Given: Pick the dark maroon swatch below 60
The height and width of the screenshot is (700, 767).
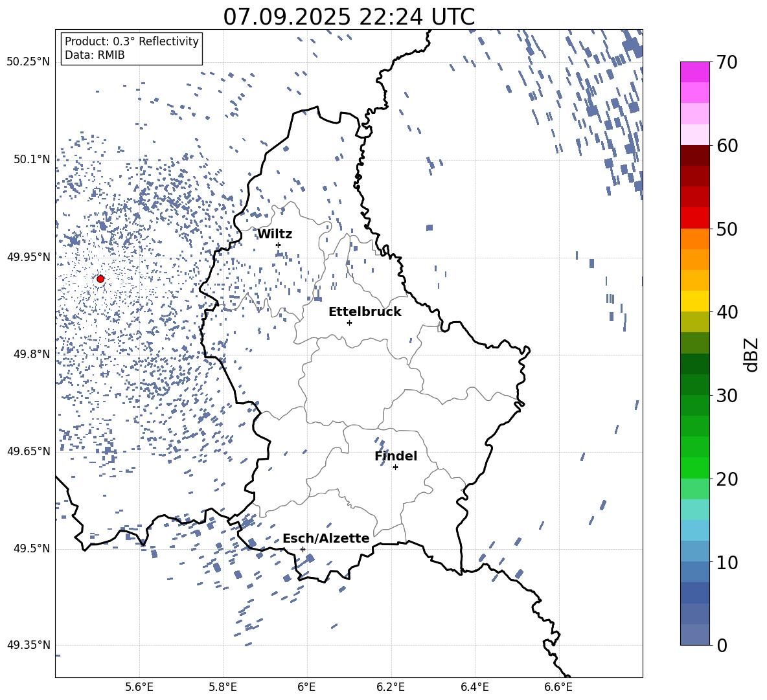Looking at the screenshot, I should point(695,155).
